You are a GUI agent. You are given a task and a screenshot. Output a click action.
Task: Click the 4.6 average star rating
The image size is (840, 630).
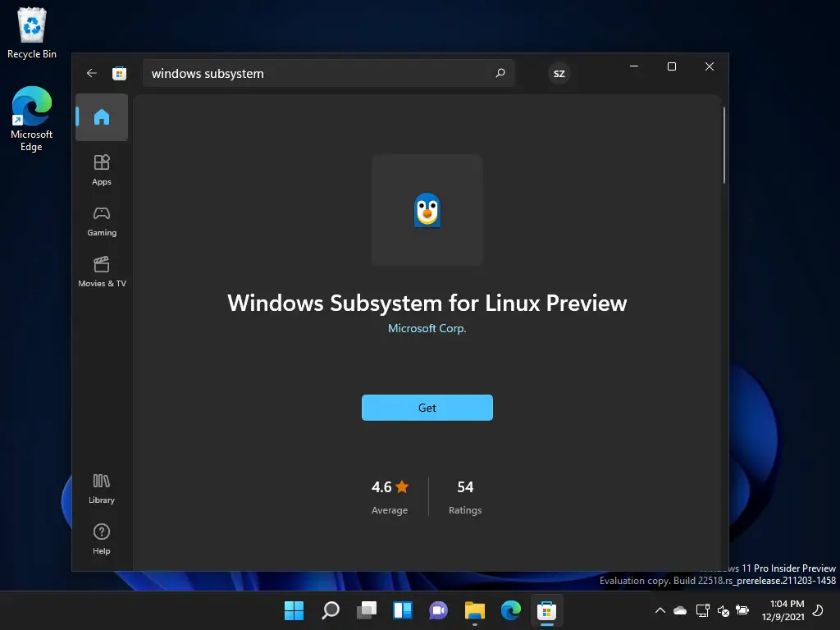tap(390, 496)
